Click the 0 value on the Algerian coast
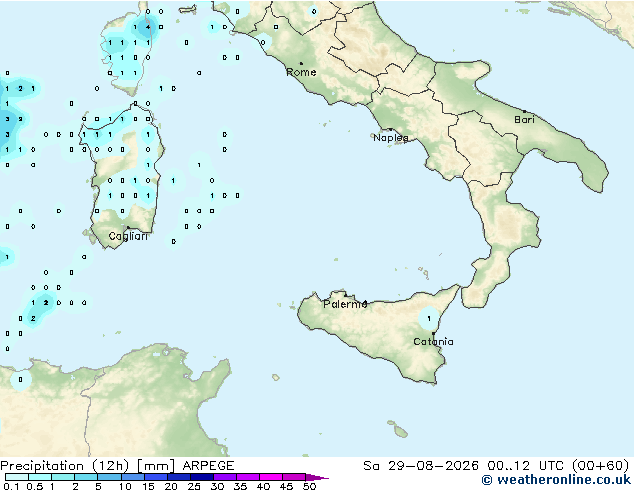Viewport: 634px width, 490px height. 20,380
